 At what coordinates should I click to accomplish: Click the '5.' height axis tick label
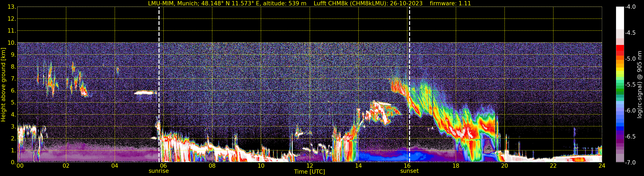tap(13, 103)
